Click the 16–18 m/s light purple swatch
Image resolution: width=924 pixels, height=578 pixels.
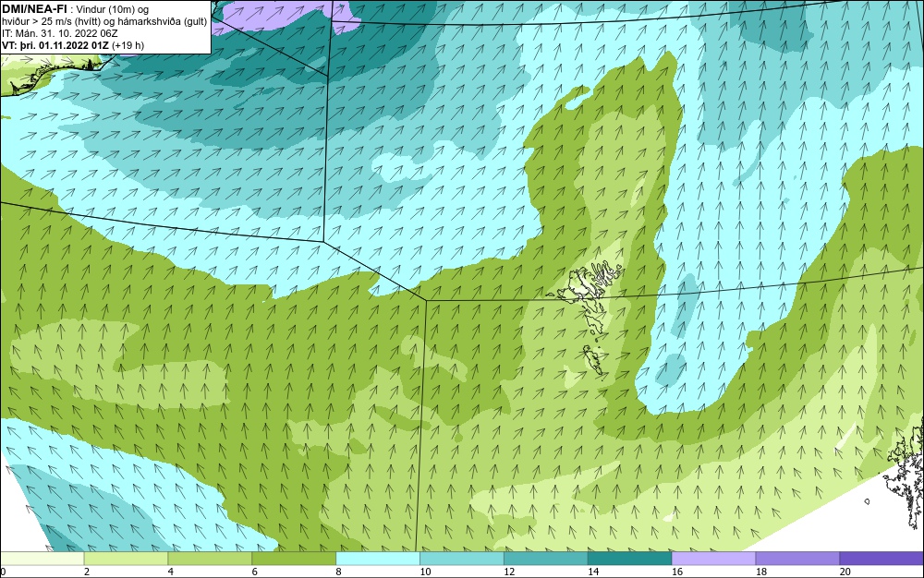(x=713, y=559)
